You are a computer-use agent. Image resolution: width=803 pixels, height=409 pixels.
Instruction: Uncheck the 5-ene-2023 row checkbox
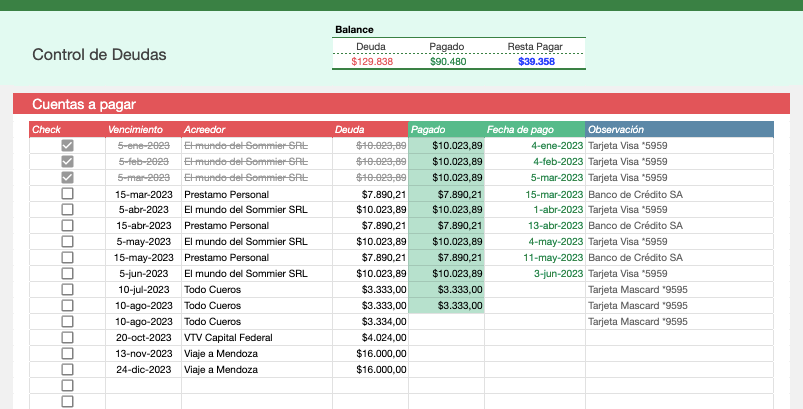point(67,146)
